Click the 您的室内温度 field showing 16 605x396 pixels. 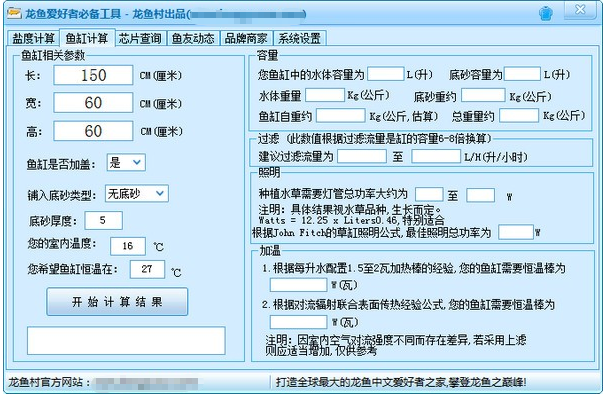point(128,246)
